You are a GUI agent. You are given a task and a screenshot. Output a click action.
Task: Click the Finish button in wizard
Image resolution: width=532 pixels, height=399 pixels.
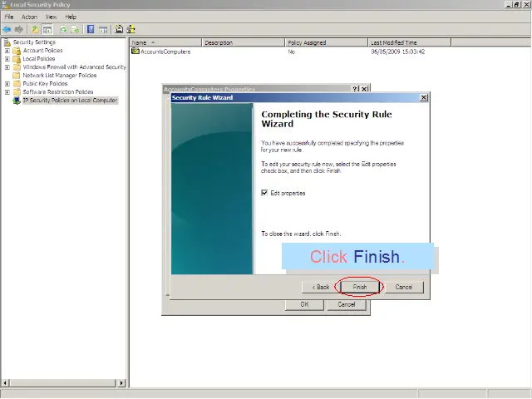point(359,287)
